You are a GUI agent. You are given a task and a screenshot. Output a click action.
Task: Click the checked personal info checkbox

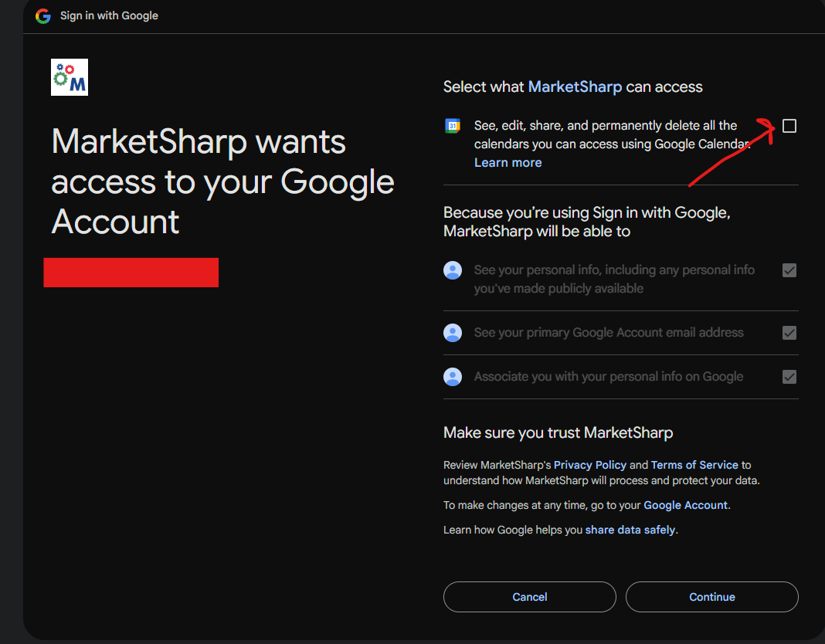[x=789, y=270]
